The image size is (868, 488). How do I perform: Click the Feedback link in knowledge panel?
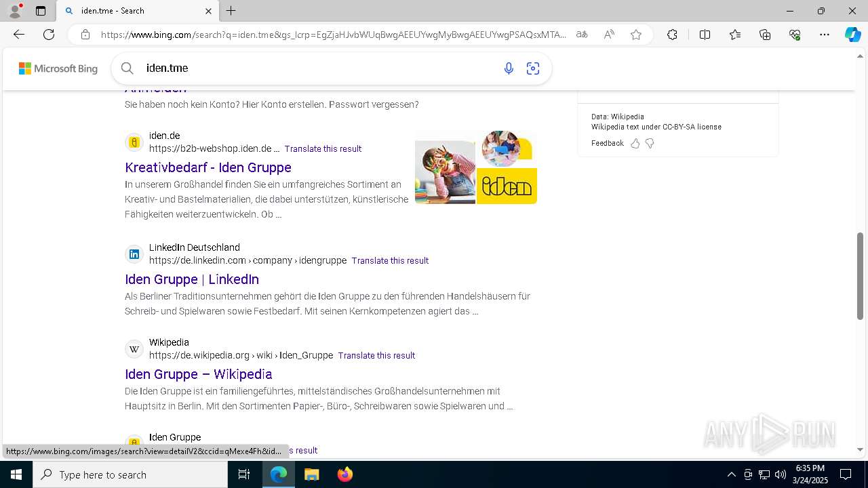tap(608, 143)
